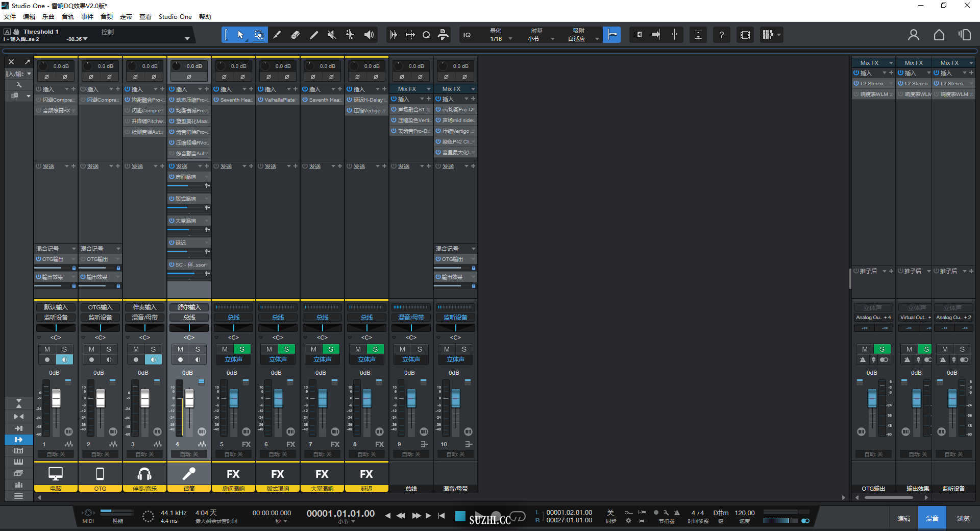
Task: Open the sends dropdown arrow on channel 5
Action: coord(244,166)
